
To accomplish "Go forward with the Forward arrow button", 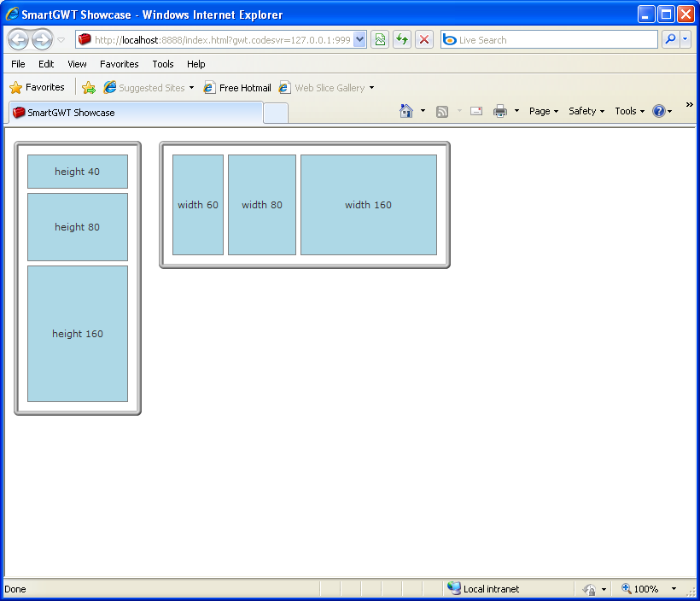I will 43,40.
